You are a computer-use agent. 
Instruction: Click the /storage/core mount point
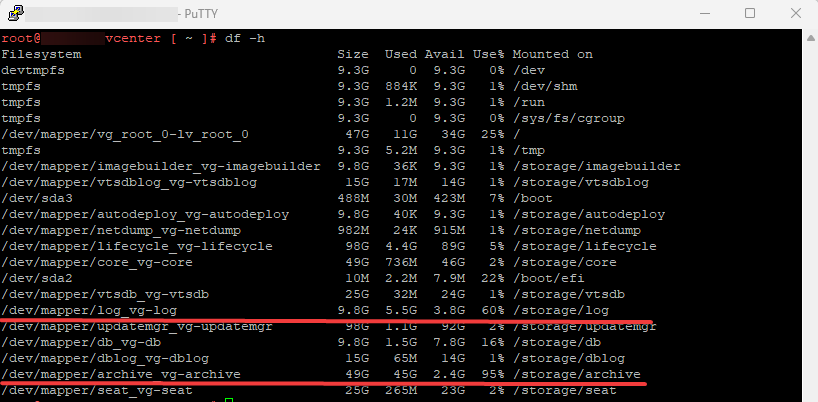[x=564, y=262]
